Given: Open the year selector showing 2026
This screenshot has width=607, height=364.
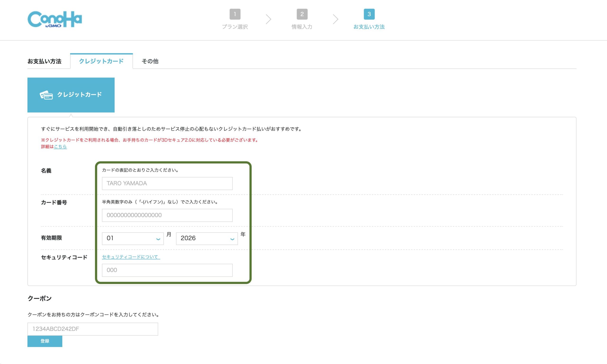Looking at the screenshot, I should (x=206, y=238).
